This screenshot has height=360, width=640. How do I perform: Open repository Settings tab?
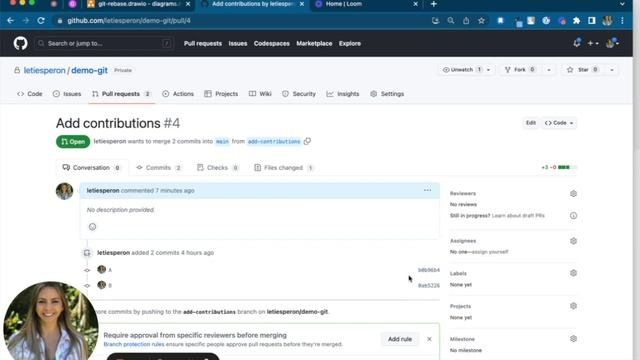tap(387, 94)
